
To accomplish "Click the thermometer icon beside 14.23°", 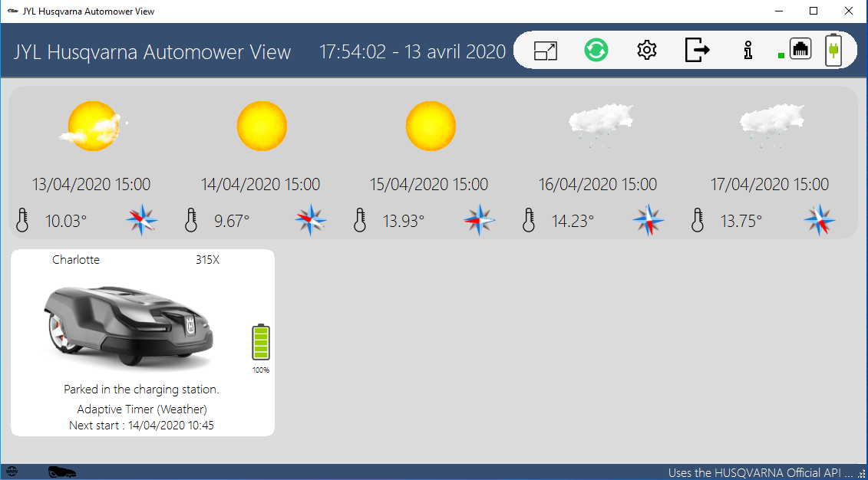I will pyautogui.click(x=529, y=220).
